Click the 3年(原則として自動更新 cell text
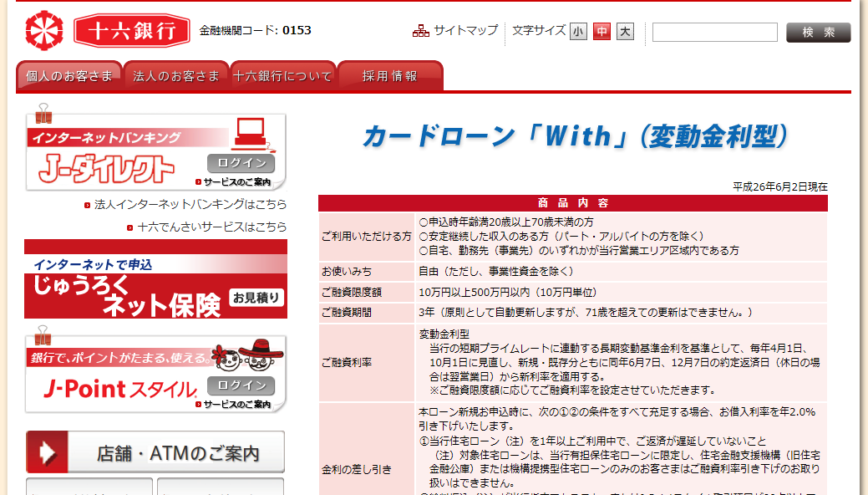Image resolution: width=868 pixels, height=495 pixels. (586, 313)
